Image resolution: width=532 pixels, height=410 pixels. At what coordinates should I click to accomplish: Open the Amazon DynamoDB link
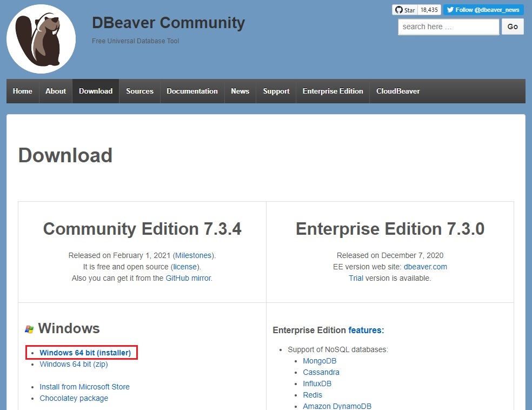pyautogui.click(x=337, y=406)
